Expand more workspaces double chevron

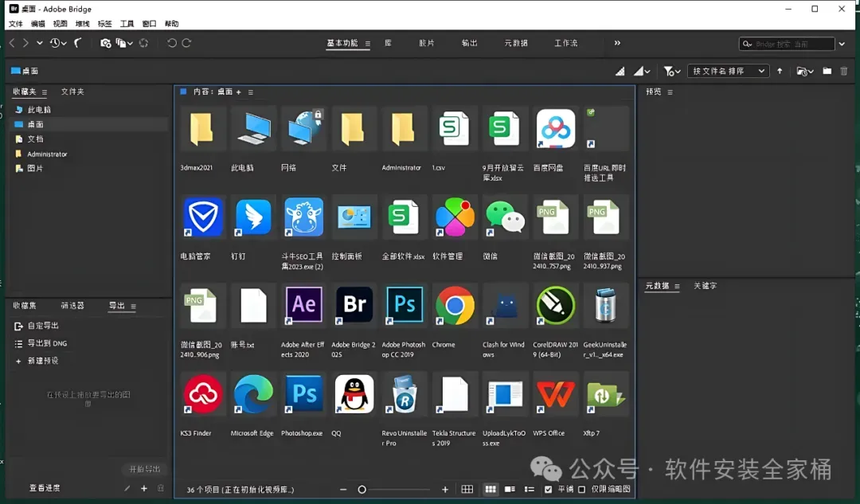[x=617, y=43]
